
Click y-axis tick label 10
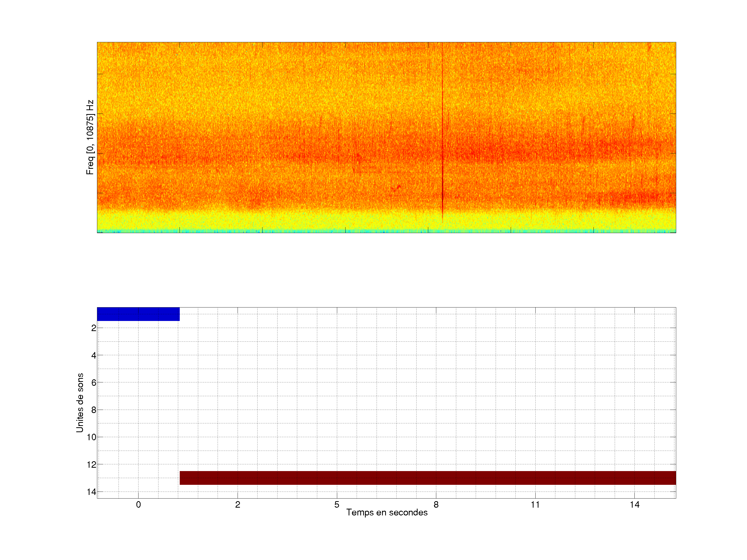[92, 437]
